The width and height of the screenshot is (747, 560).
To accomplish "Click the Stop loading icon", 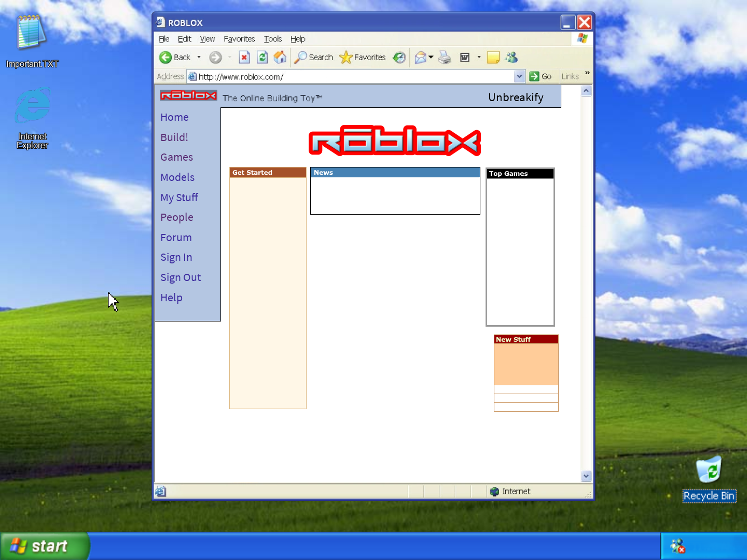I will click(244, 58).
